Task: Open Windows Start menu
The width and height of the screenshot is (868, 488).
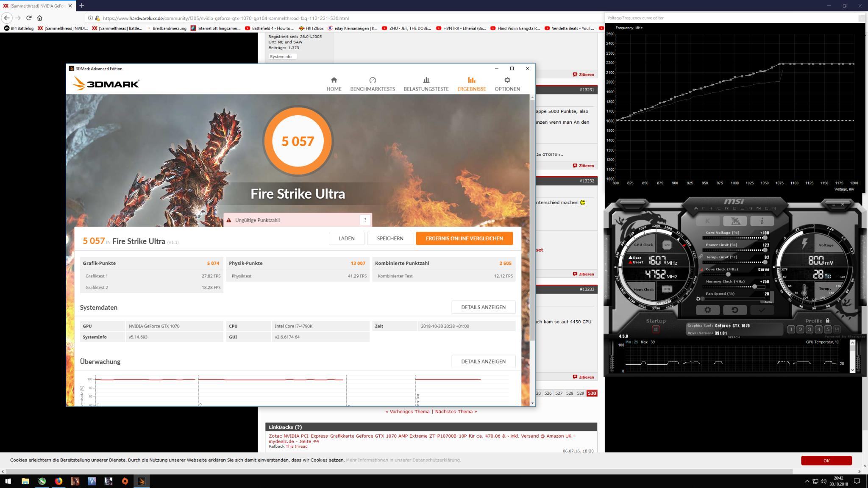Action: (x=8, y=481)
